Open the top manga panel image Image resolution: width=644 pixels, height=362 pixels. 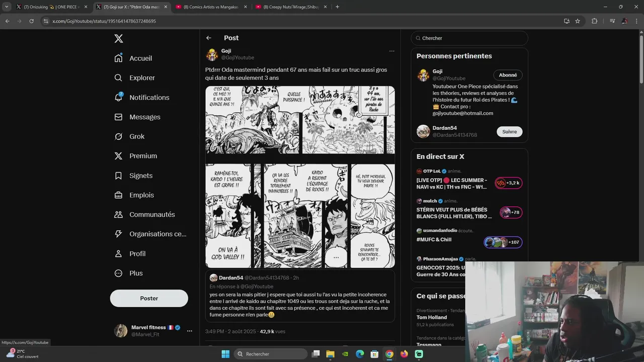[300, 120]
